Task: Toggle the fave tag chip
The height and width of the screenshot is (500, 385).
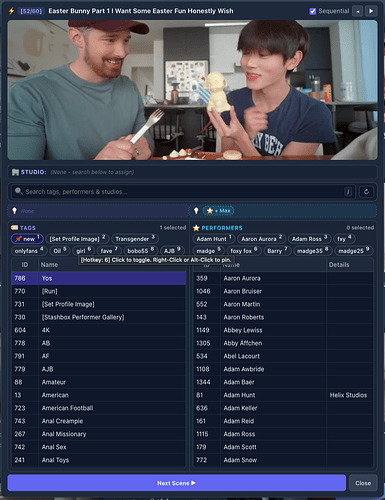Action: click(109, 251)
